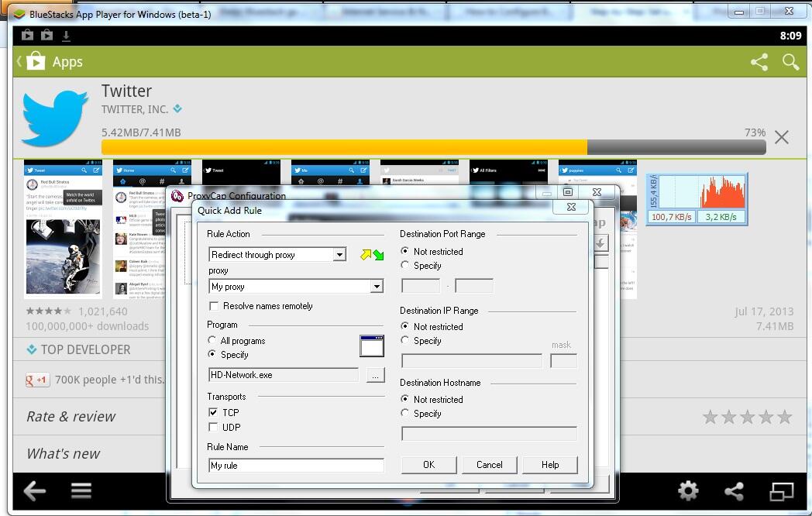Open search with the magnifier icon
The image size is (812, 516).
pyautogui.click(x=791, y=62)
